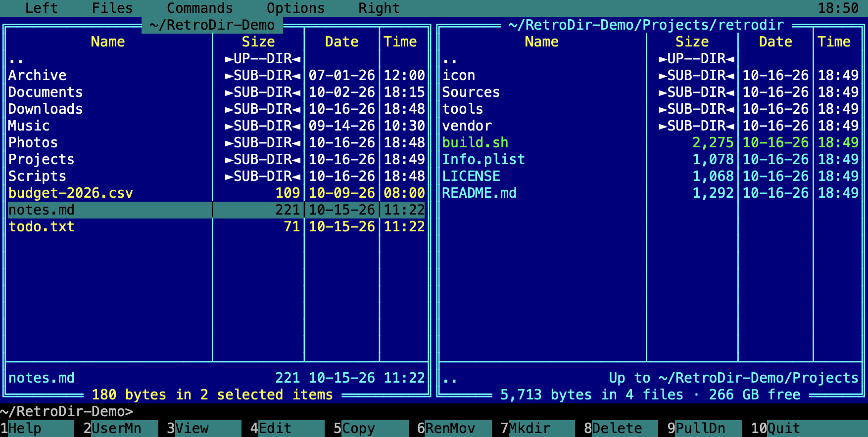Screen dimensions: 868x437
Task: Select the Sources folder row
Action: pos(650,92)
